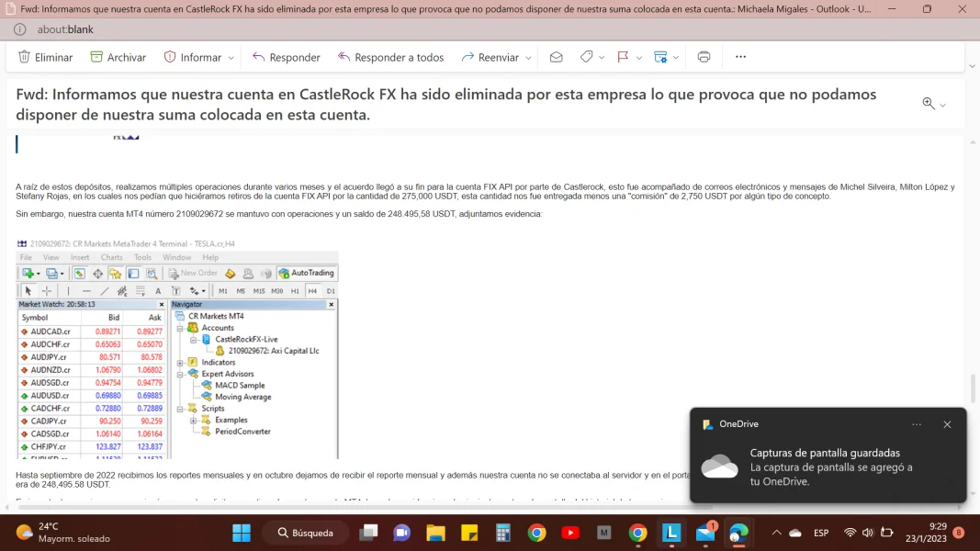The width and height of the screenshot is (980, 551).
Task: Open the more actions ellipsis menu
Action: tap(740, 57)
